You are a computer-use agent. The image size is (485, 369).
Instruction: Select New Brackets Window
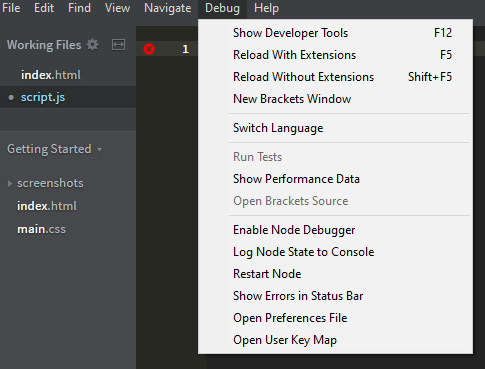click(x=335, y=99)
